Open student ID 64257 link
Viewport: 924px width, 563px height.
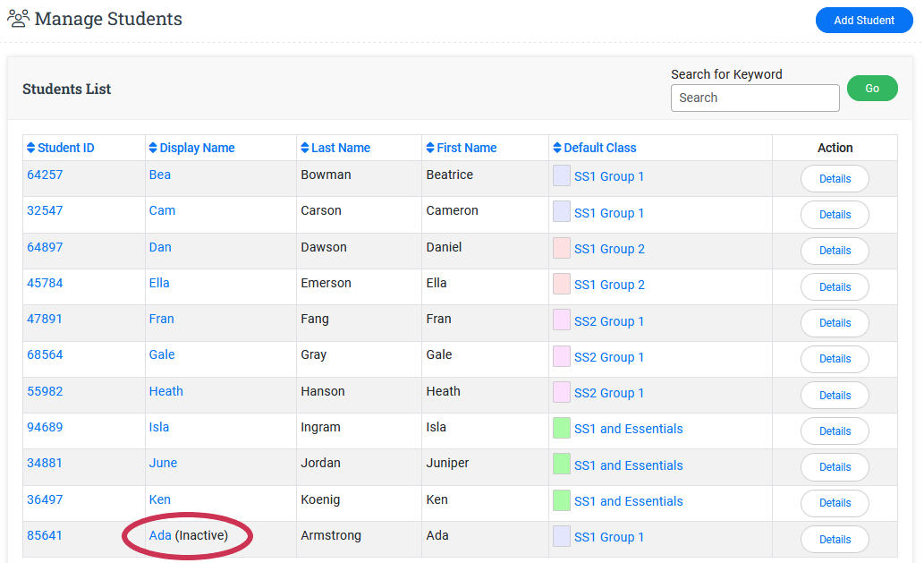click(x=45, y=175)
